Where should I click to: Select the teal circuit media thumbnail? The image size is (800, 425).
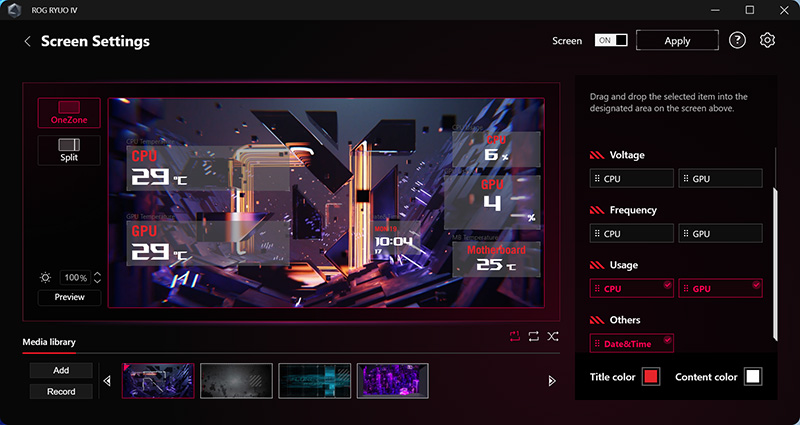[x=315, y=381]
